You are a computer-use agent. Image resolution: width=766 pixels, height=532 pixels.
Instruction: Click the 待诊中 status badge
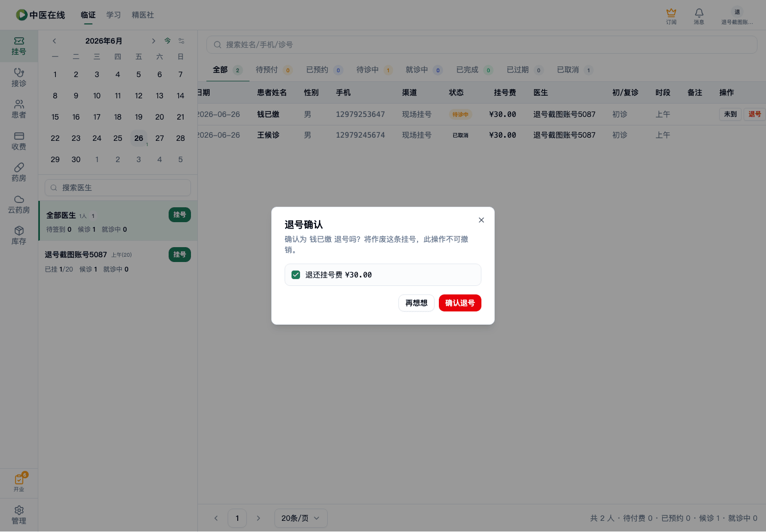pyautogui.click(x=460, y=114)
